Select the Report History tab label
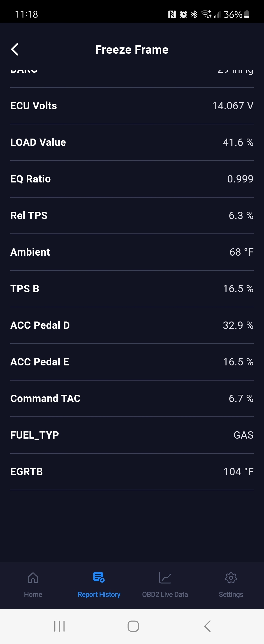The height and width of the screenshot is (644, 264). pyautogui.click(x=99, y=594)
